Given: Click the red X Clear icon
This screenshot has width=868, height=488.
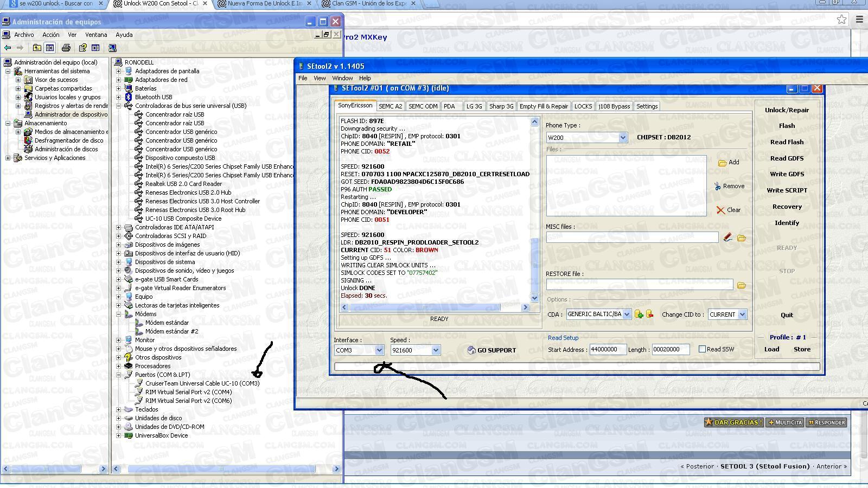Looking at the screenshot, I should click(x=720, y=210).
